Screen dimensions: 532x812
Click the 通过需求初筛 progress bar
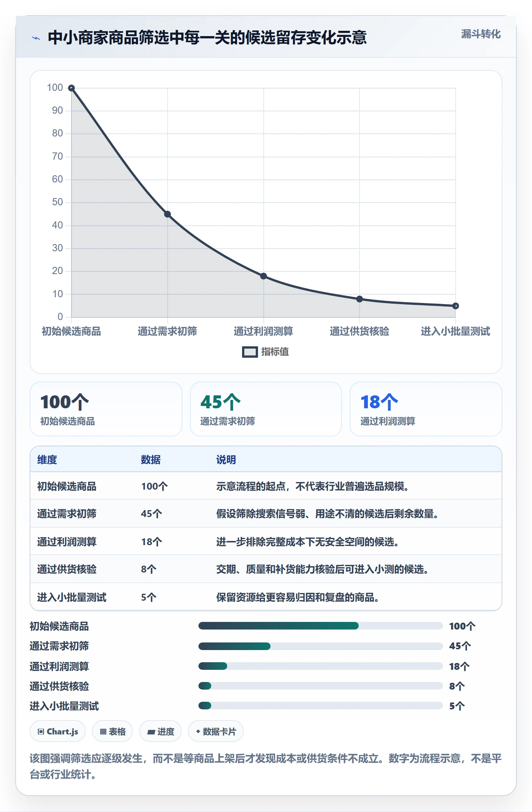[321, 646]
